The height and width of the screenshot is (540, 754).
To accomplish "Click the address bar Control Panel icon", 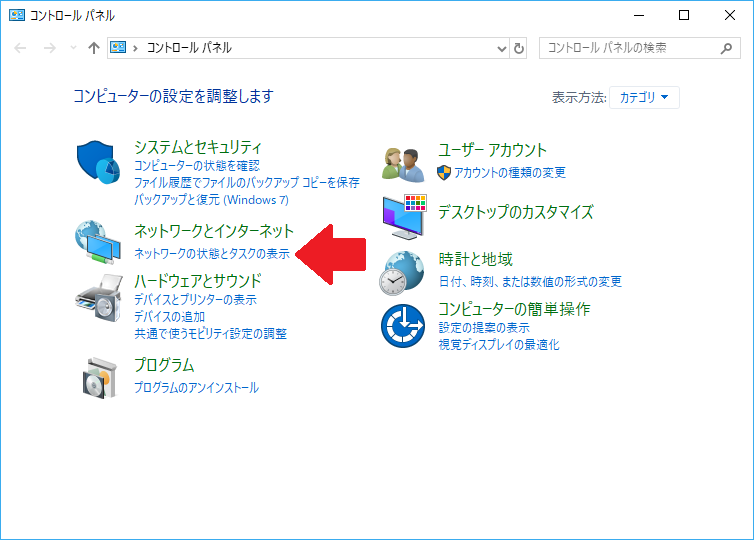I will [118, 48].
